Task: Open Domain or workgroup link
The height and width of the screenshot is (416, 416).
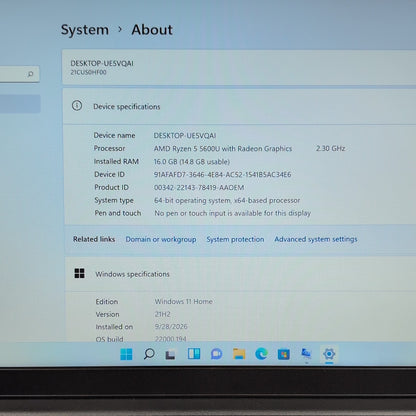Action: coord(161,239)
